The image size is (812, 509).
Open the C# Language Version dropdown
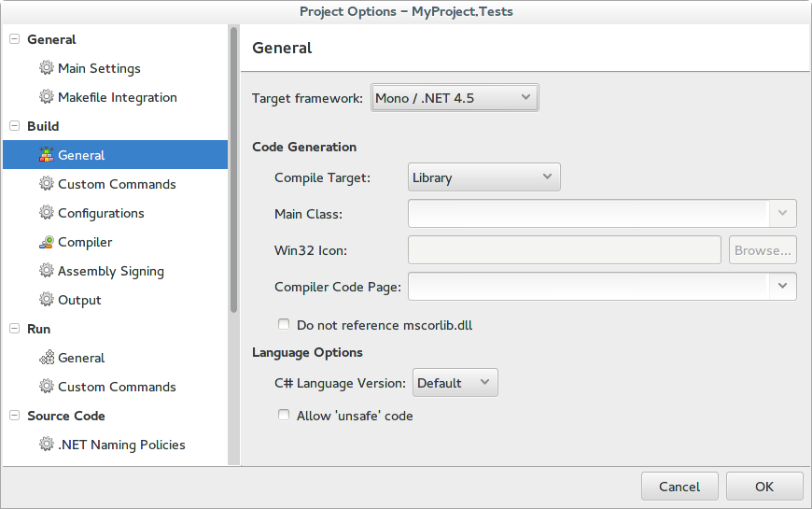tap(455, 383)
